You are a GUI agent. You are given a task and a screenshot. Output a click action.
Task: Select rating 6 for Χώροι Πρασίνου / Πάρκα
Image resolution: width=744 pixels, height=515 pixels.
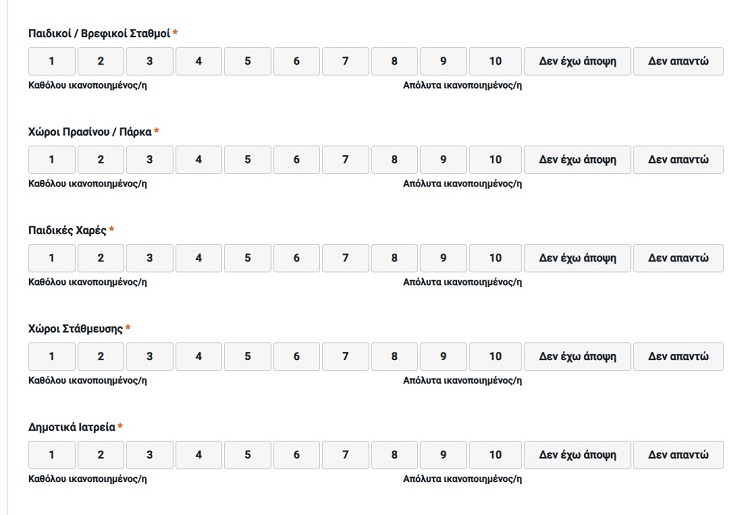pos(297,160)
